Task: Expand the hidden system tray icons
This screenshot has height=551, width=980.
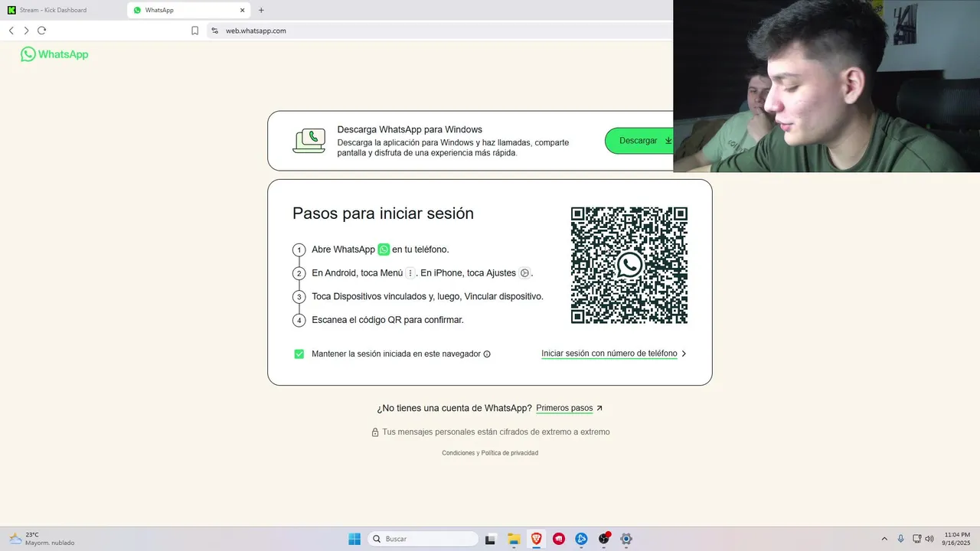Action: coord(884,539)
